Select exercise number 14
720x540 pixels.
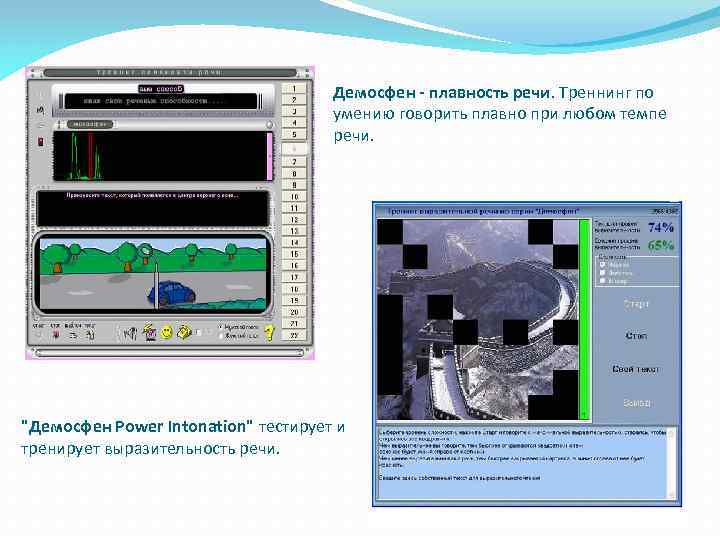point(294,242)
